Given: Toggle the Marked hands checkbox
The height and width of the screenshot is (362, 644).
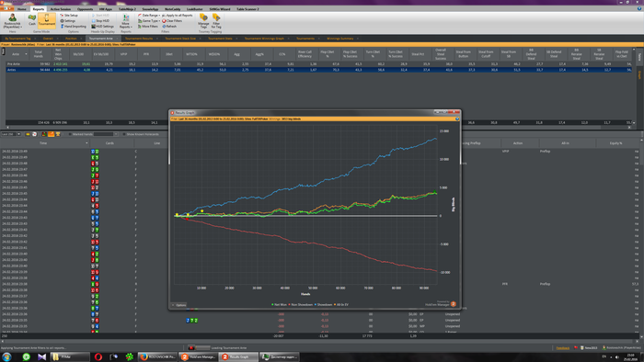Looking at the screenshot, I should point(70,134).
